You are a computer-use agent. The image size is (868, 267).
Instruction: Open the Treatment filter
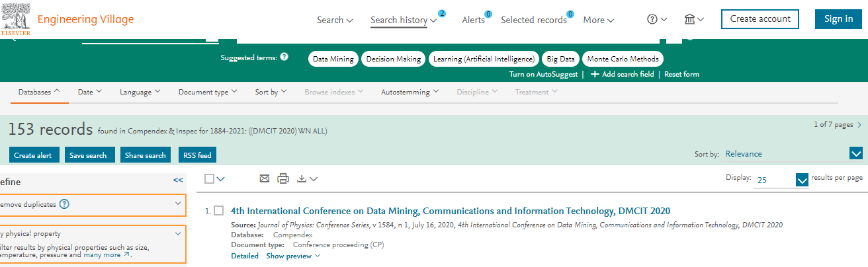[x=536, y=92]
